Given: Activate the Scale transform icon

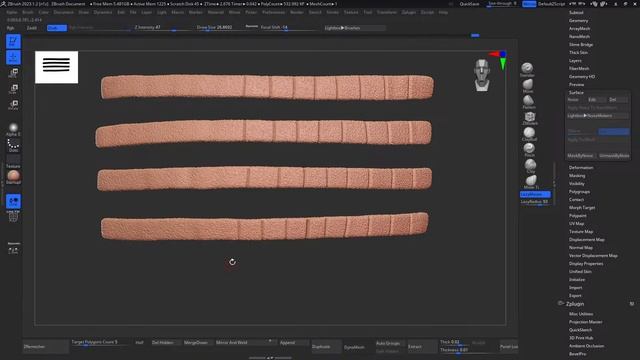Looking at the screenshot, I should (13, 89).
